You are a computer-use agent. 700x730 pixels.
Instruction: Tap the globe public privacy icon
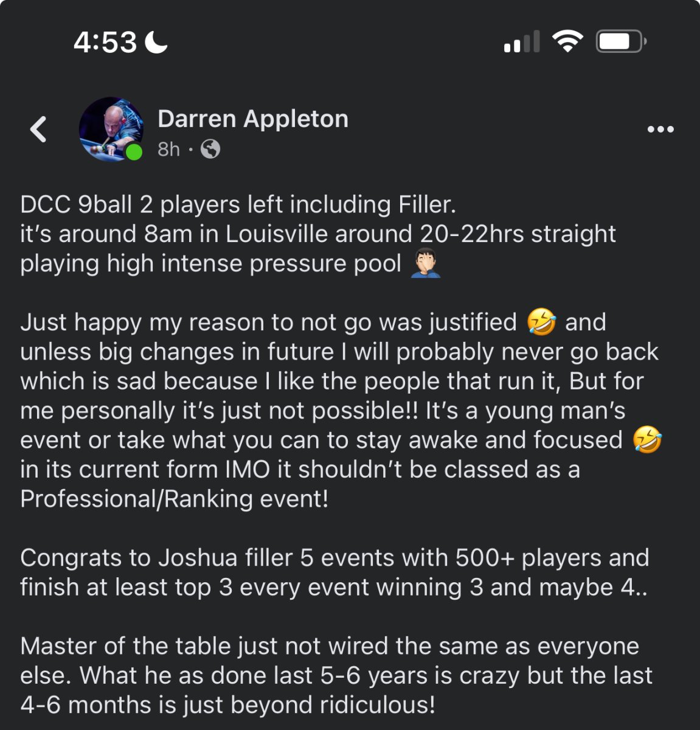(x=210, y=149)
